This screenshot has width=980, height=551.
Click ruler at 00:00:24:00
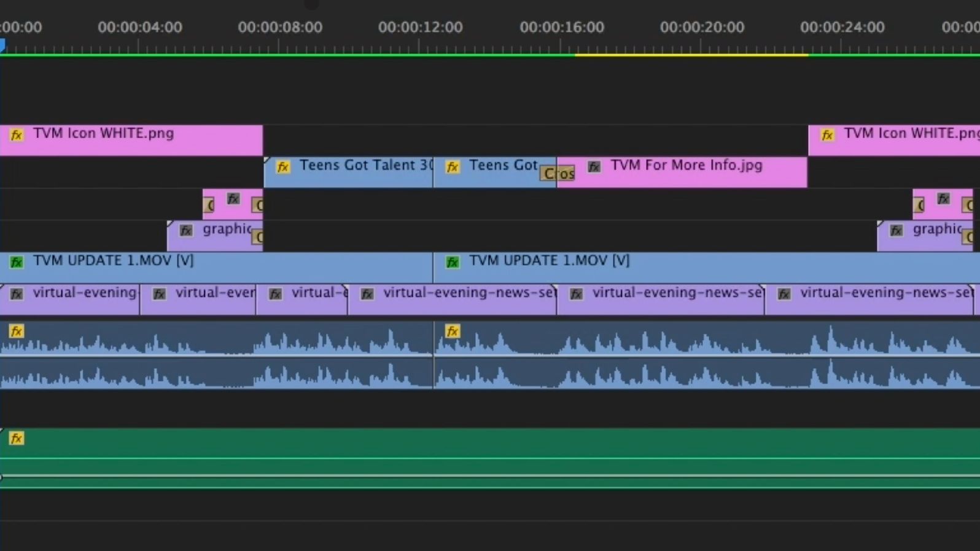click(x=842, y=27)
